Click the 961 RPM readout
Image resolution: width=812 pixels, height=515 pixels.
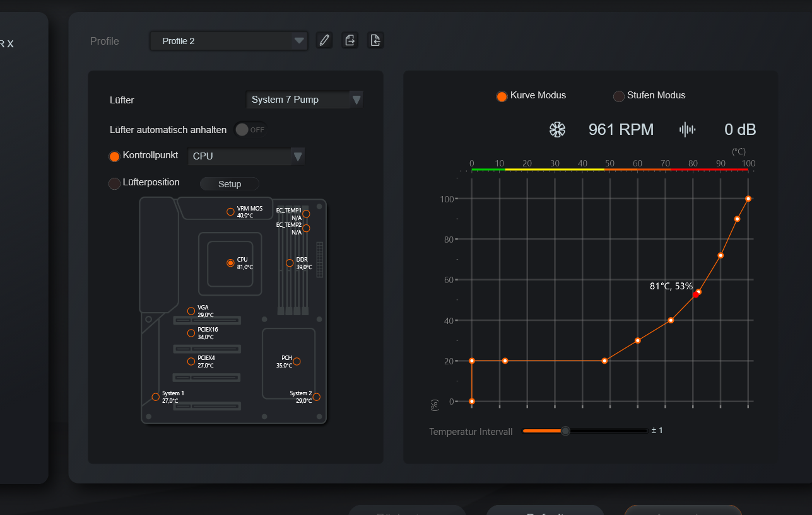click(x=621, y=130)
